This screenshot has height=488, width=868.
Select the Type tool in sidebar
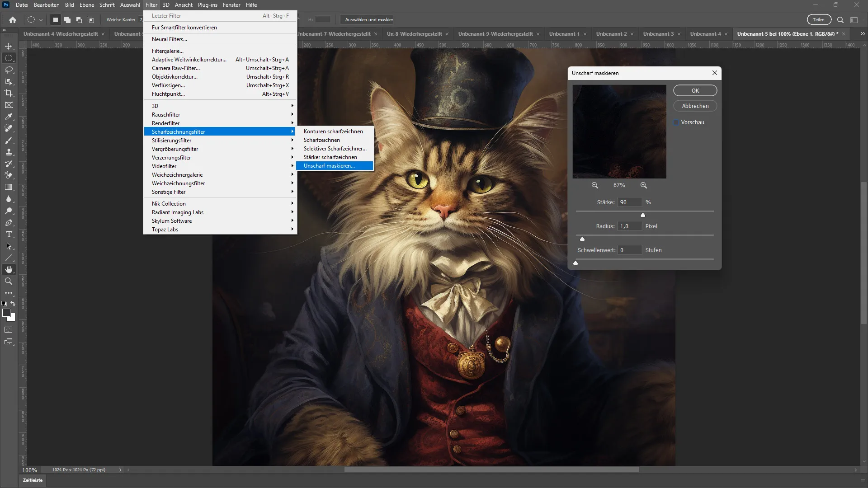coord(8,234)
